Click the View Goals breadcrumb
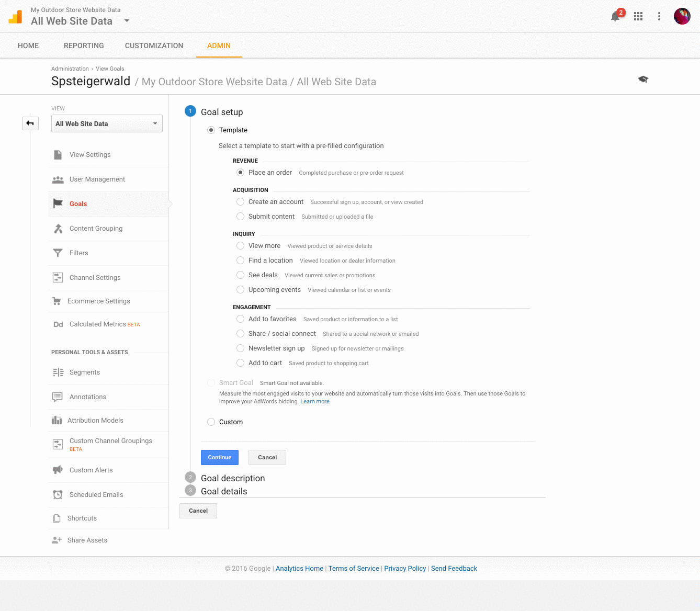This screenshot has height=611, width=700. [110, 69]
